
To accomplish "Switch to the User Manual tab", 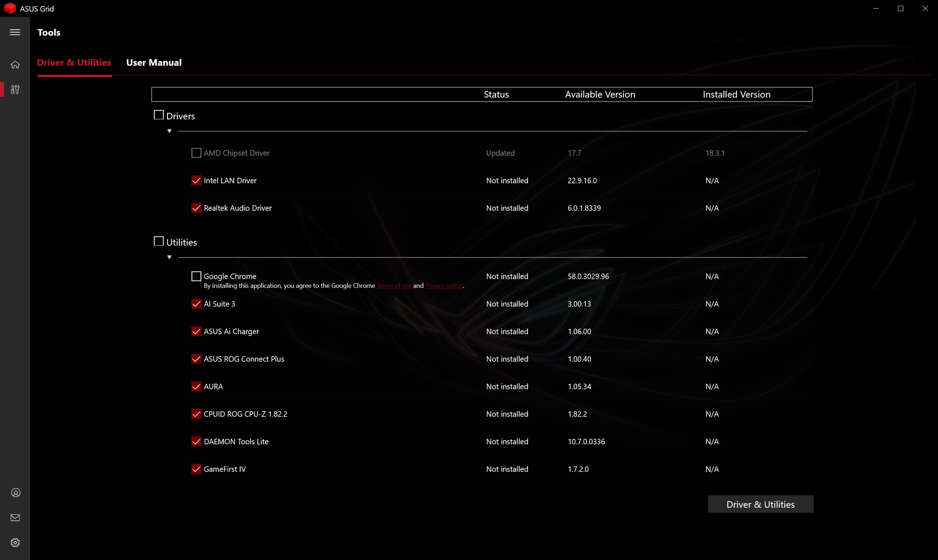I will pyautogui.click(x=153, y=63).
